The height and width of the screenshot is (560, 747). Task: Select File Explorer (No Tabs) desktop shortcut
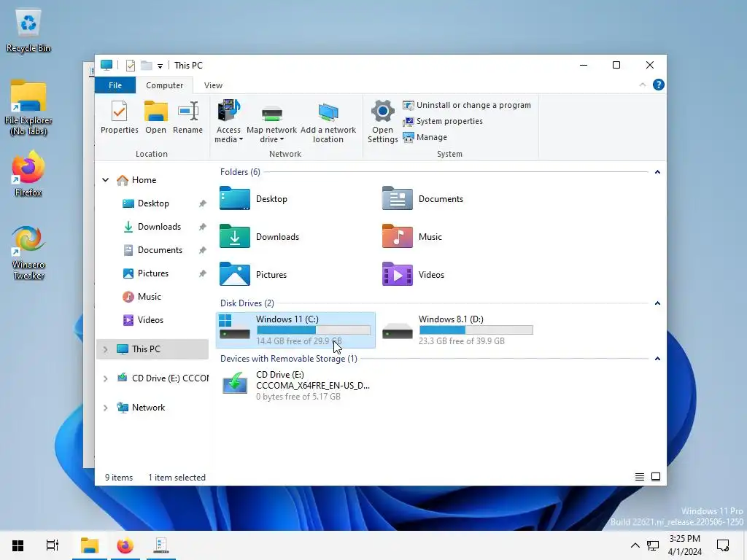pos(28,108)
